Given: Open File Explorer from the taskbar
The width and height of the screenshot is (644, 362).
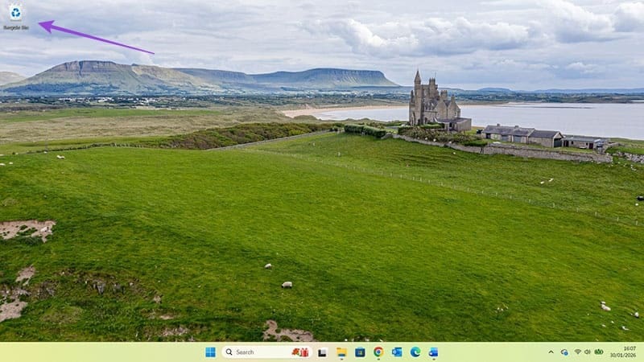Looking at the screenshot, I should coord(341,352).
